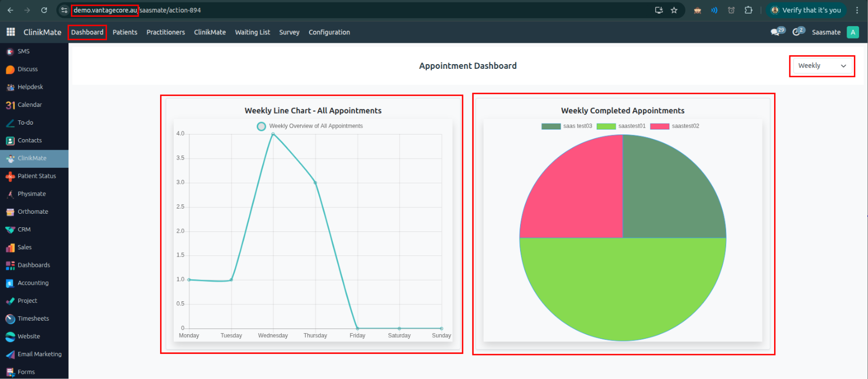Click the browser reload icon

[44, 10]
